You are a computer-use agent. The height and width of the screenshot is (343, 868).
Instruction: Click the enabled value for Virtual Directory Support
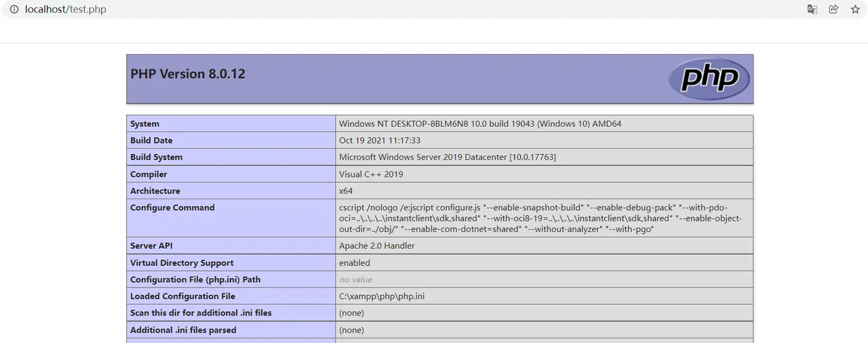click(x=355, y=263)
